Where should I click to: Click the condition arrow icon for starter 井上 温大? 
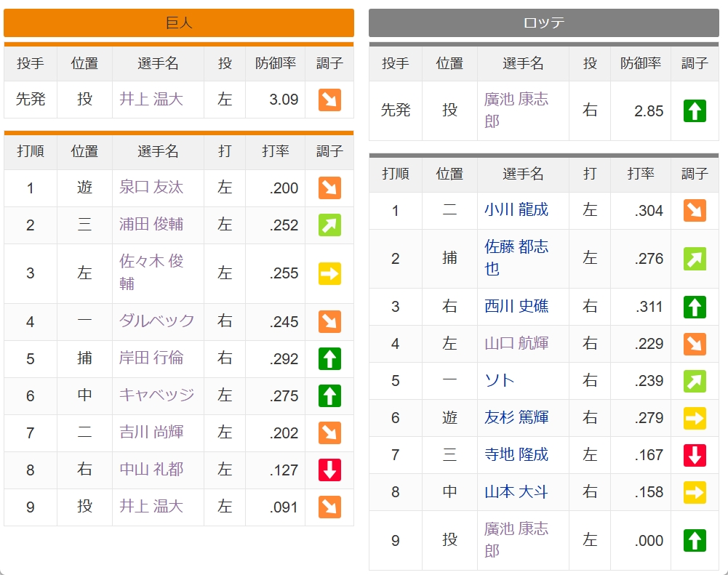pyautogui.click(x=329, y=100)
